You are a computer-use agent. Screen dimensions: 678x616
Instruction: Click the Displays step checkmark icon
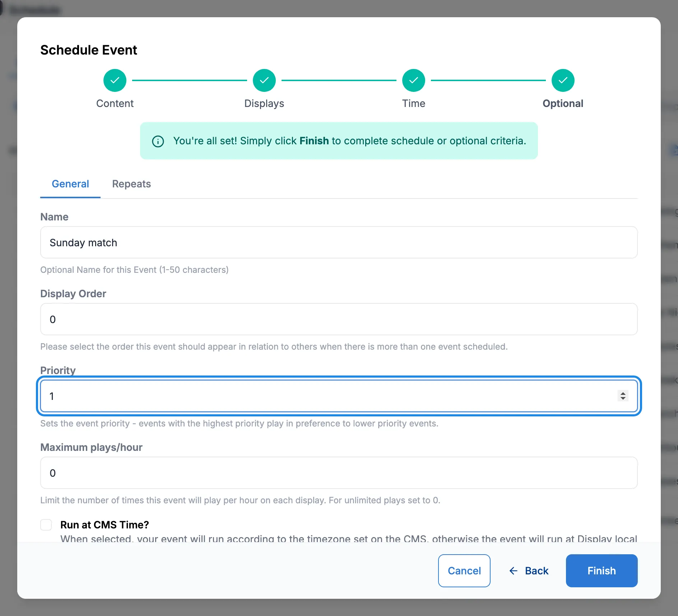click(x=264, y=80)
